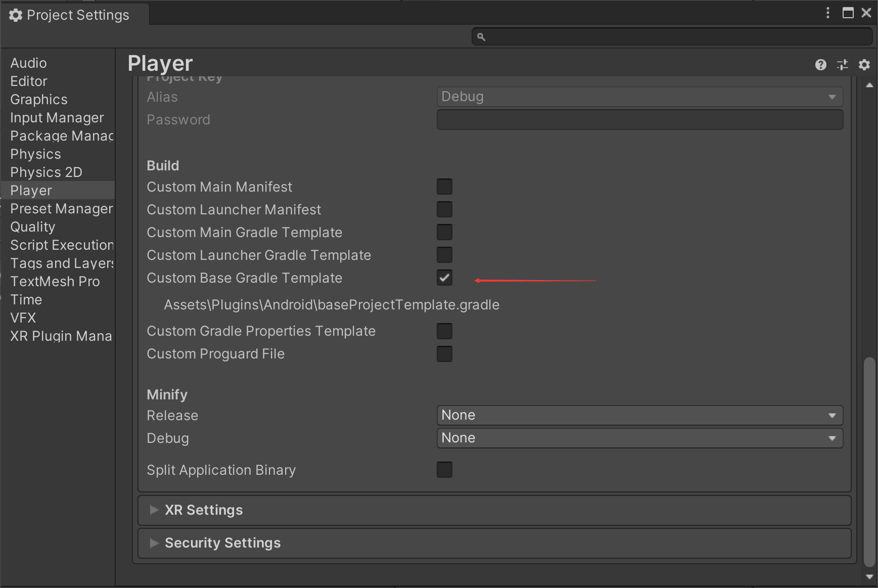Enable Split Application Binary

click(x=444, y=470)
